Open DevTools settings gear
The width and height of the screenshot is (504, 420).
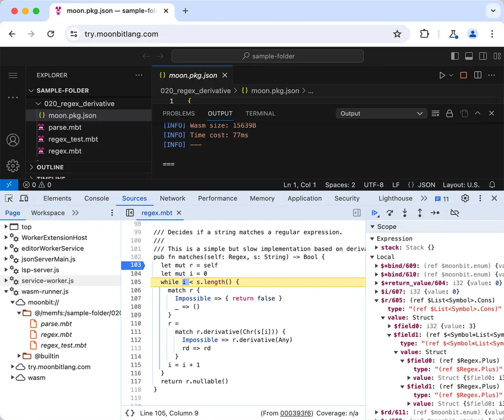point(465,198)
